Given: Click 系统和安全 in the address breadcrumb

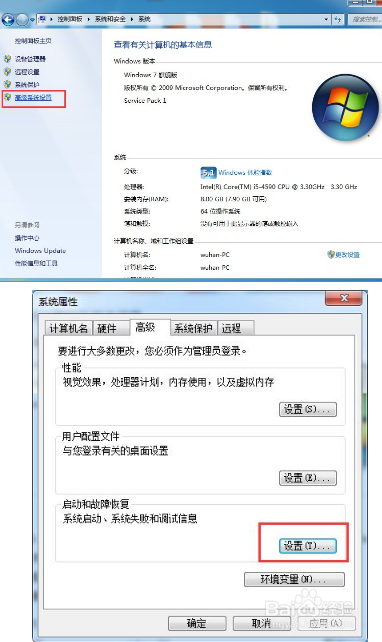Looking at the screenshot, I should click(110, 19).
